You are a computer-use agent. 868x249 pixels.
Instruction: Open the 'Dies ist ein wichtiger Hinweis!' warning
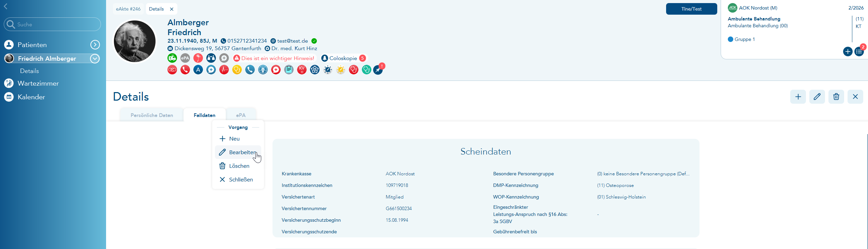click(x=274, y=58)
